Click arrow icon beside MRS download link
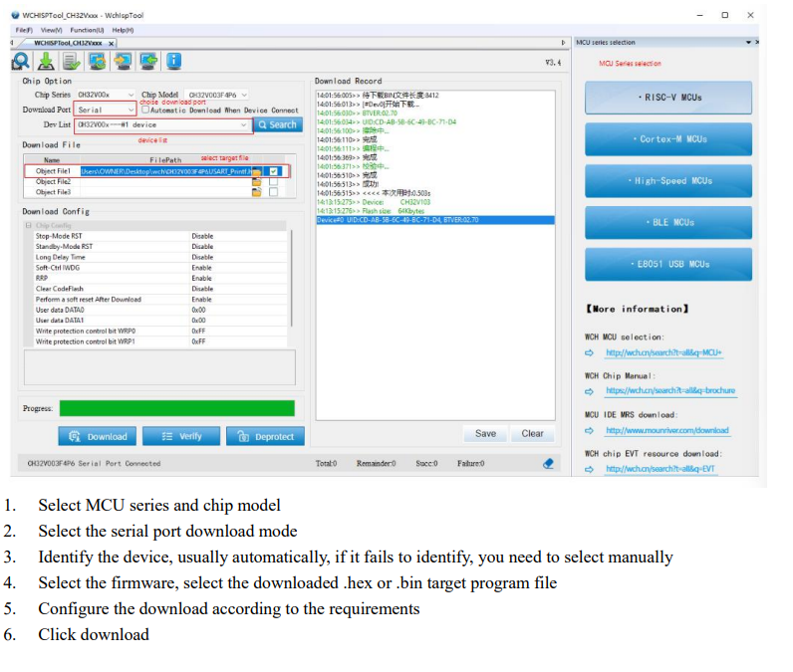The image size is (793, 672). [589, 430]
